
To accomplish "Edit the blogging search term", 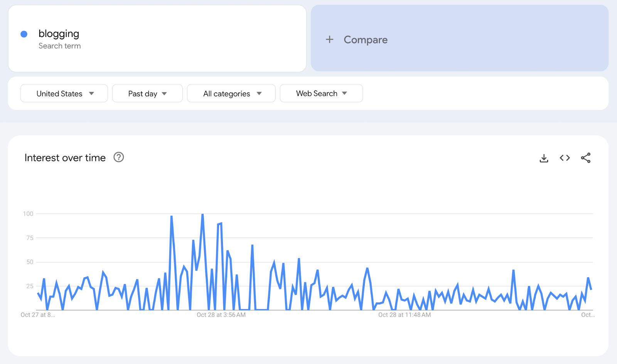I will click(x=59, y=34).
